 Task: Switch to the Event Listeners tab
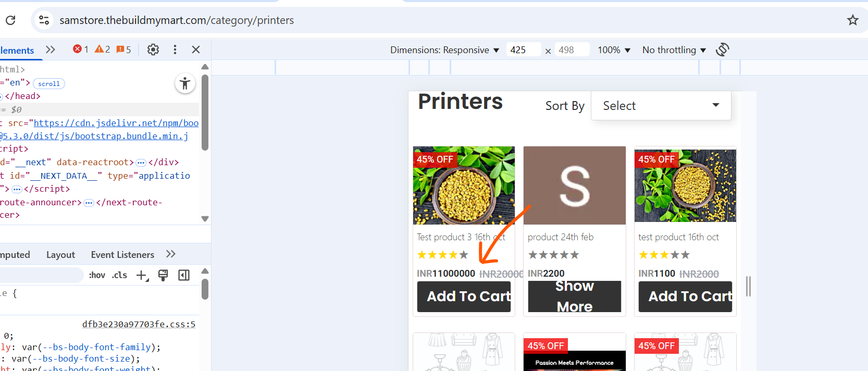(x=122, y=255)
